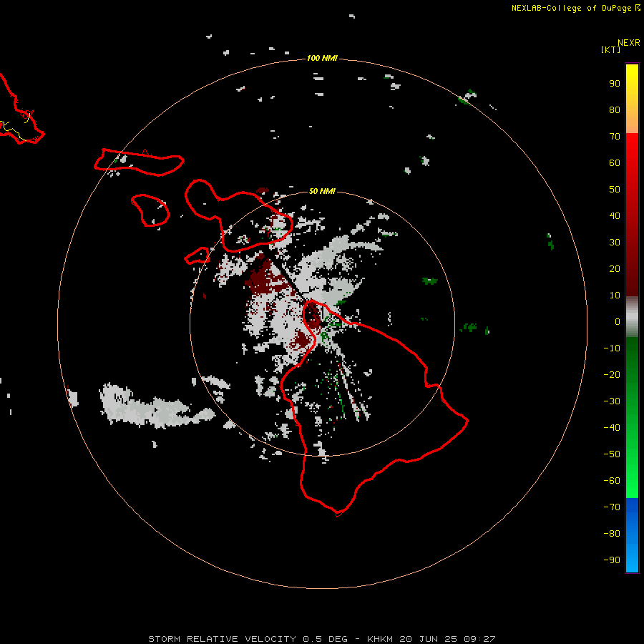Viewport: 644px width, 644px height.
Task: Click the 50 NMI range ring label
Action: coord(322,191)
